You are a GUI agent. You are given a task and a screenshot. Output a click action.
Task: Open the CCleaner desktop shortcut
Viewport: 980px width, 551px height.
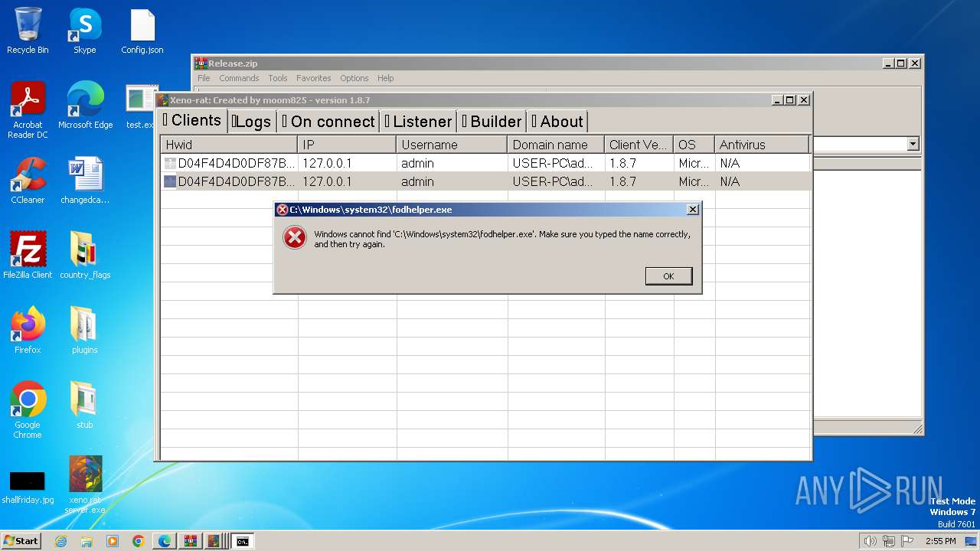click(x=28, y=181)
